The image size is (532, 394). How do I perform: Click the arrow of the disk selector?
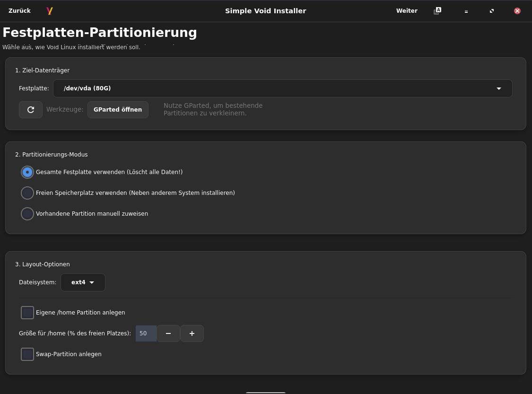click(498, 88)
